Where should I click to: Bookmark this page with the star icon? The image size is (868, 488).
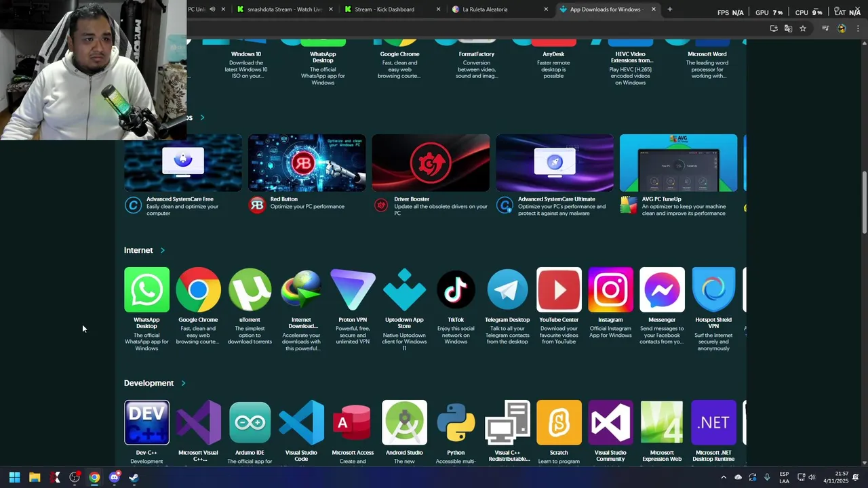point(803,28)
